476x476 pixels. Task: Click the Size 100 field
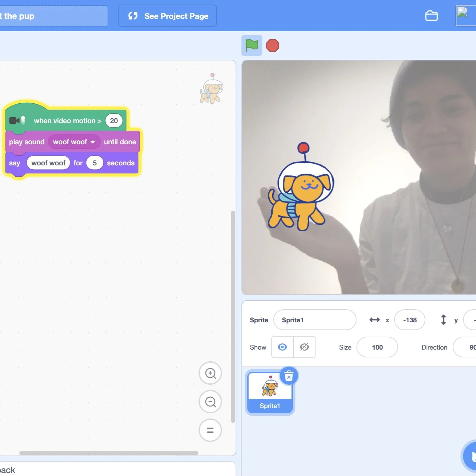(377, 347)
